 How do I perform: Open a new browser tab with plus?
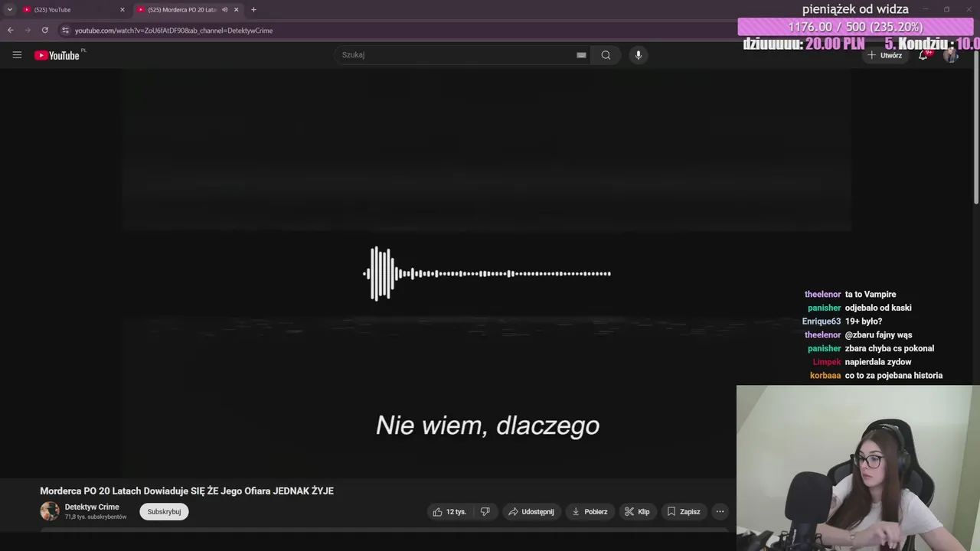point(253,10)
